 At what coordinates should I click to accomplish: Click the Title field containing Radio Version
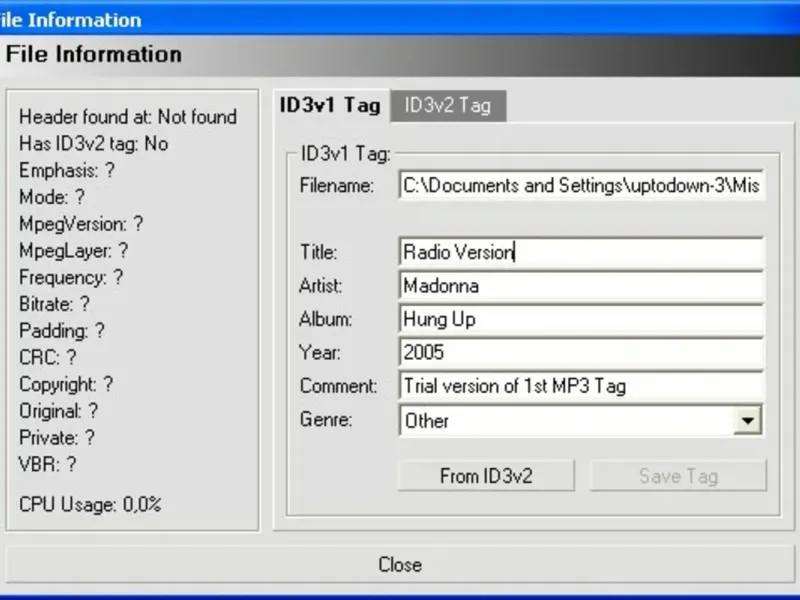click(581, 252)
